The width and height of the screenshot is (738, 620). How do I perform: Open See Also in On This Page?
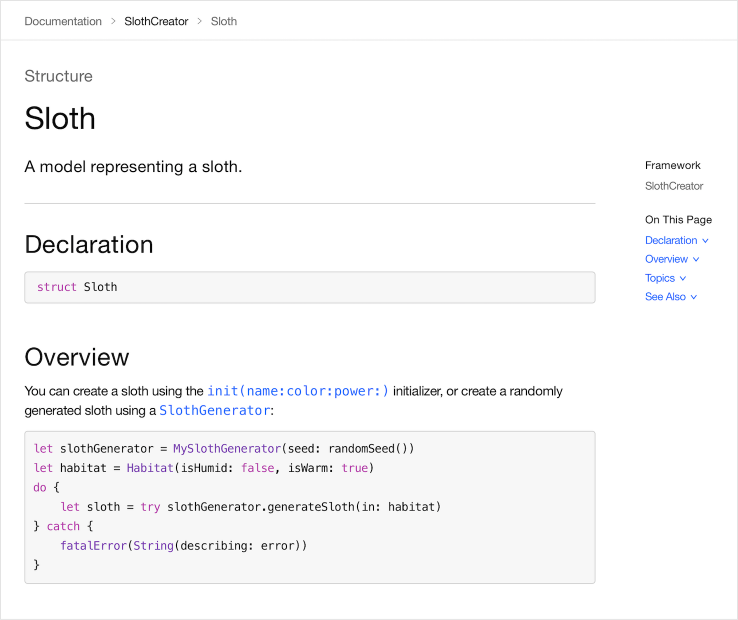pyautogui.click(x=665, y=297)
